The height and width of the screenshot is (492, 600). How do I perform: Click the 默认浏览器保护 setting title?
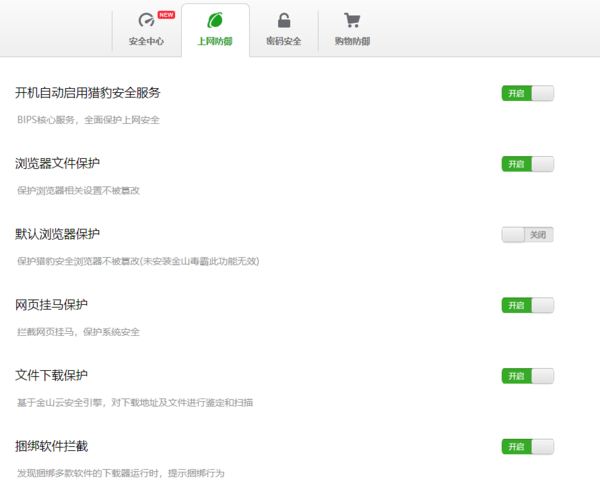coord(57,234)
